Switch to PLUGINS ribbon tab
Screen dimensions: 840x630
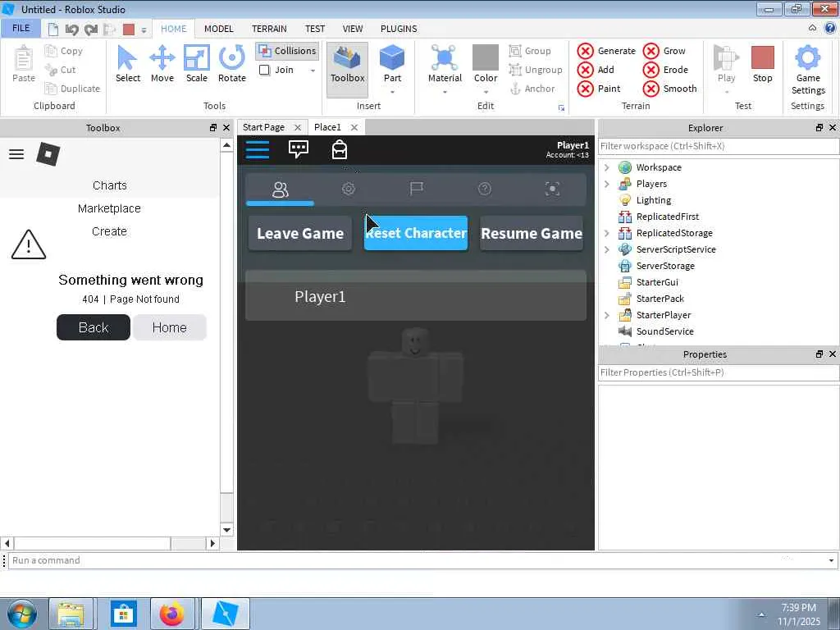pos(399,29)
